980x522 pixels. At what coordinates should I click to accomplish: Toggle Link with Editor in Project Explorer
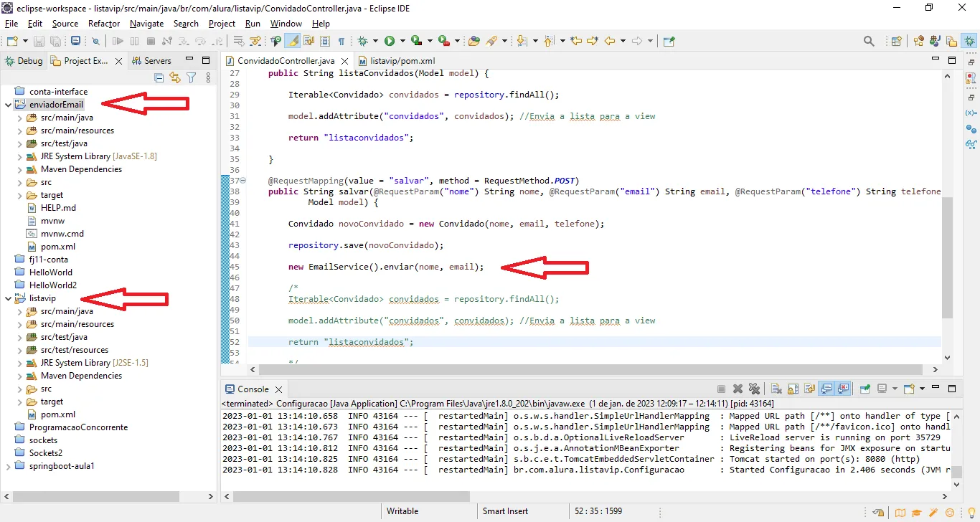(x=175, y=77)
